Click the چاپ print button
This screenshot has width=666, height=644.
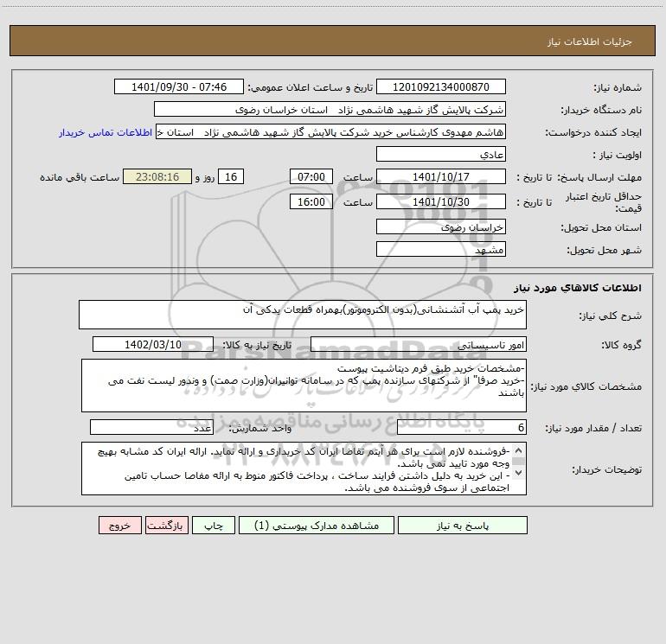[214, 526]
